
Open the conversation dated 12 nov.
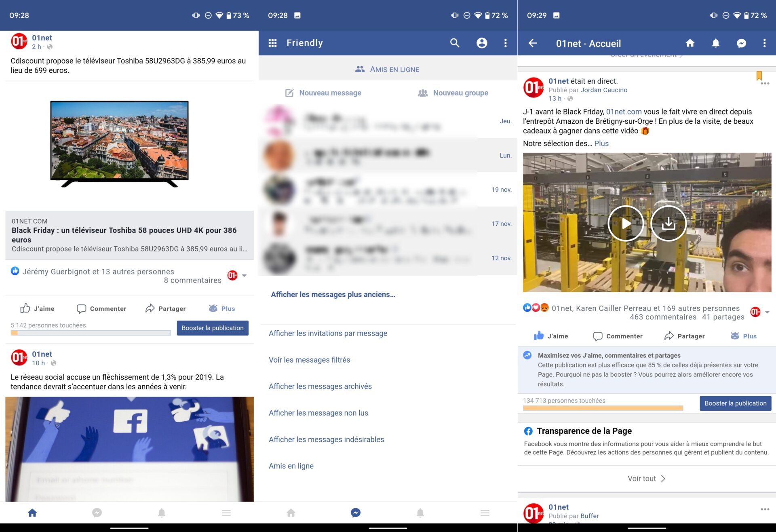click(388, 258)
